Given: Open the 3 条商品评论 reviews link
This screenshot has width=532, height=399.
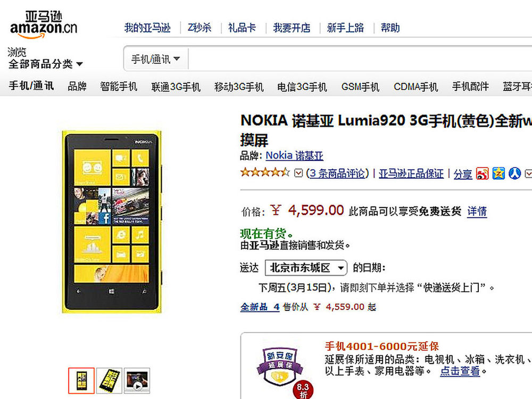Looking at the screenshot, I should coord(337,173).
